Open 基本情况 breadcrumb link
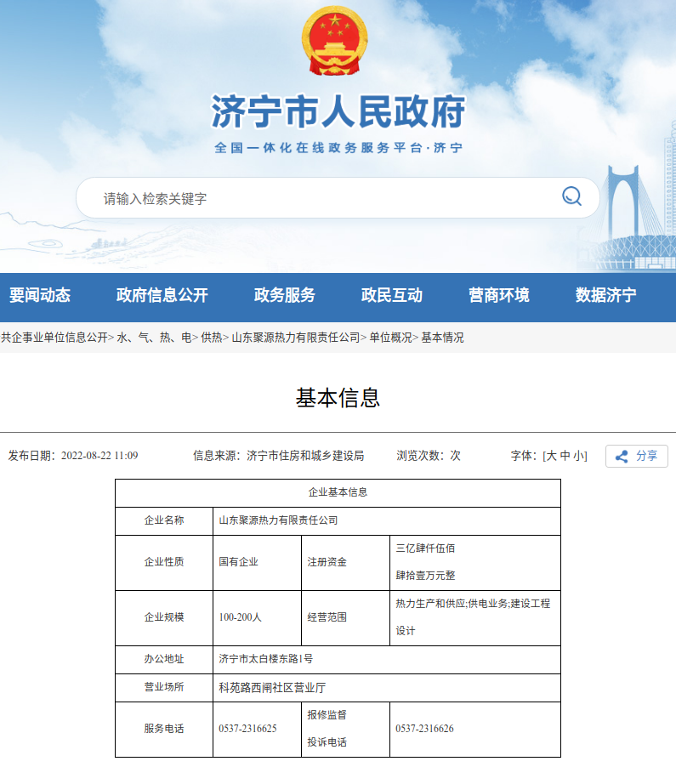 (442, 338)
